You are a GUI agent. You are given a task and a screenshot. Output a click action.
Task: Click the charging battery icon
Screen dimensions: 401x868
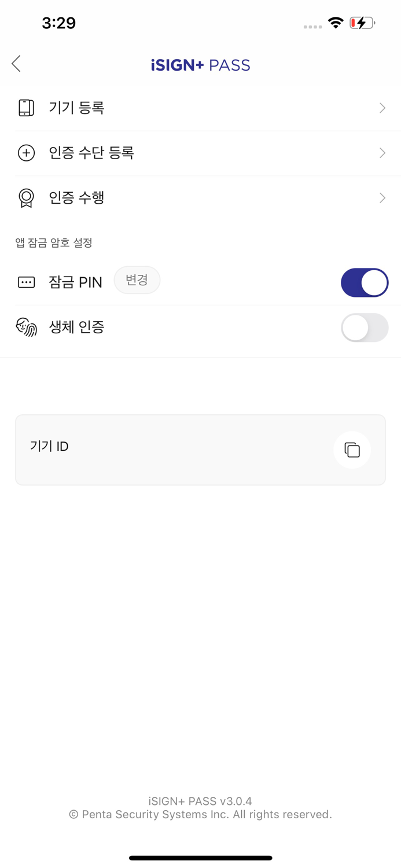click(360, 23)
